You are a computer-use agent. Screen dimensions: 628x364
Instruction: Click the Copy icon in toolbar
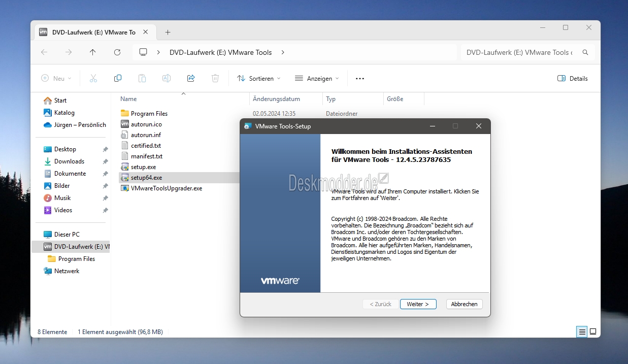click(118, 78)
